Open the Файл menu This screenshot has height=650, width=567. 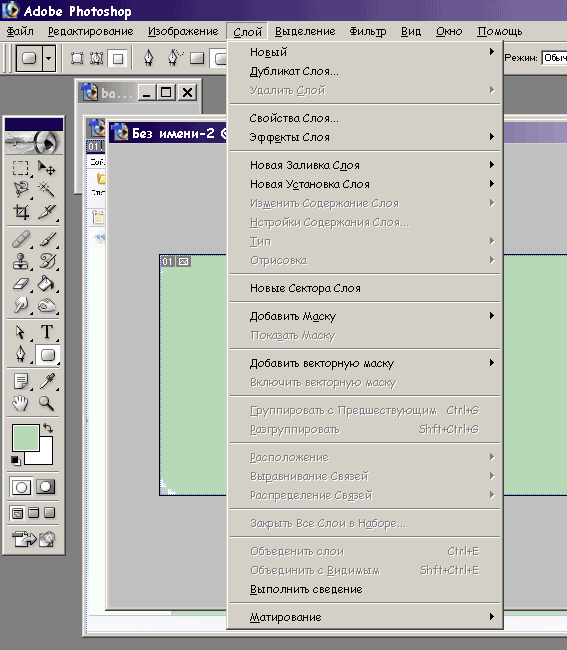20,31
